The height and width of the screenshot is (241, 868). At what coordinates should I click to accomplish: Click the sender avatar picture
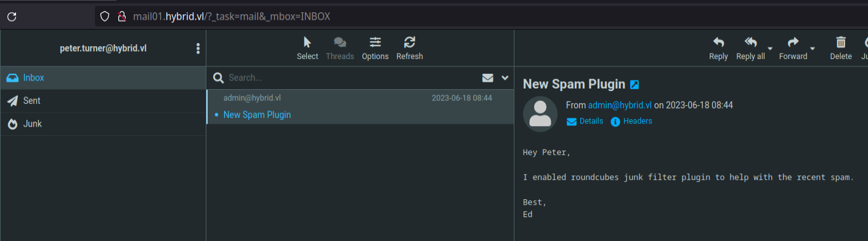click(x=540, y=114)
